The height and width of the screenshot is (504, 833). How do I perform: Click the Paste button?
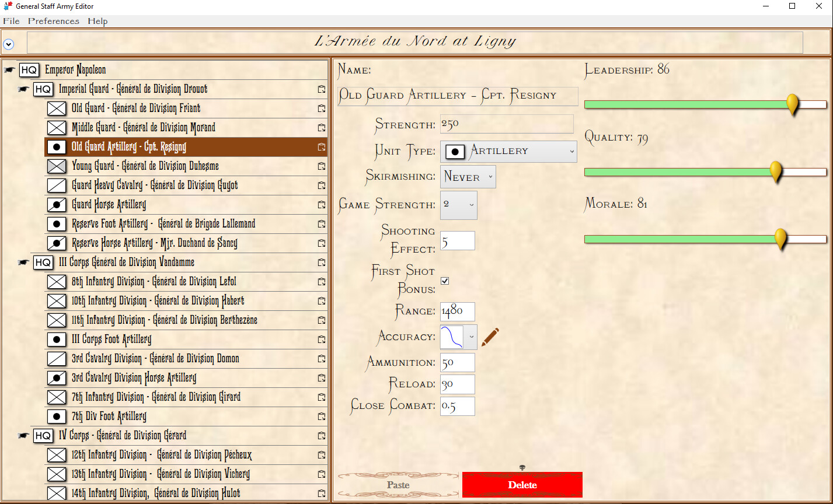pos(399,484)
